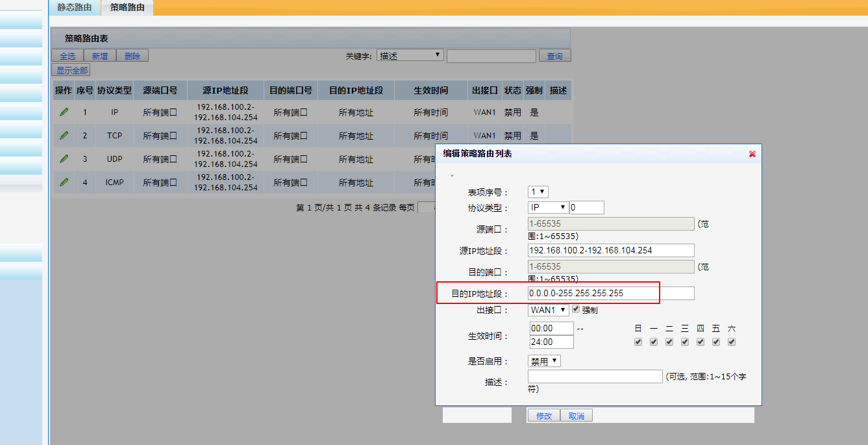
Task: Open the 协议类型 IP dropdown
Action: tap(549, 207)
